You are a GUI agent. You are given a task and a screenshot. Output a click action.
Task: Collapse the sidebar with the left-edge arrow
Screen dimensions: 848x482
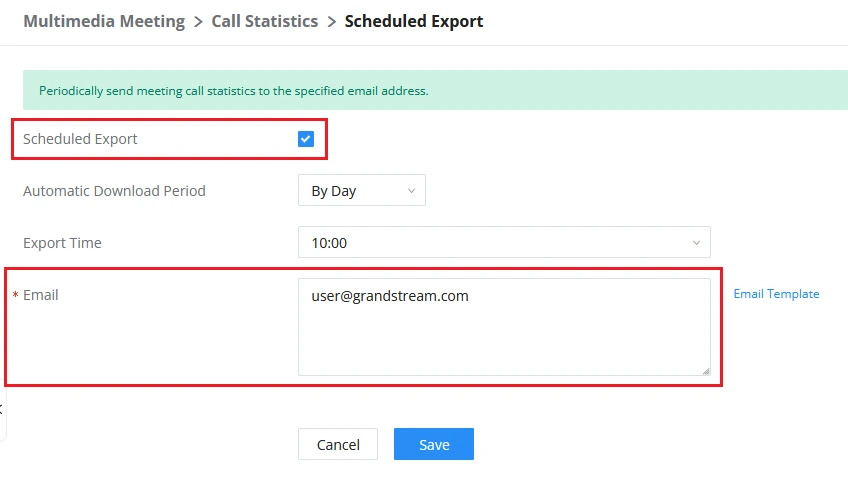tap(2, 410)
